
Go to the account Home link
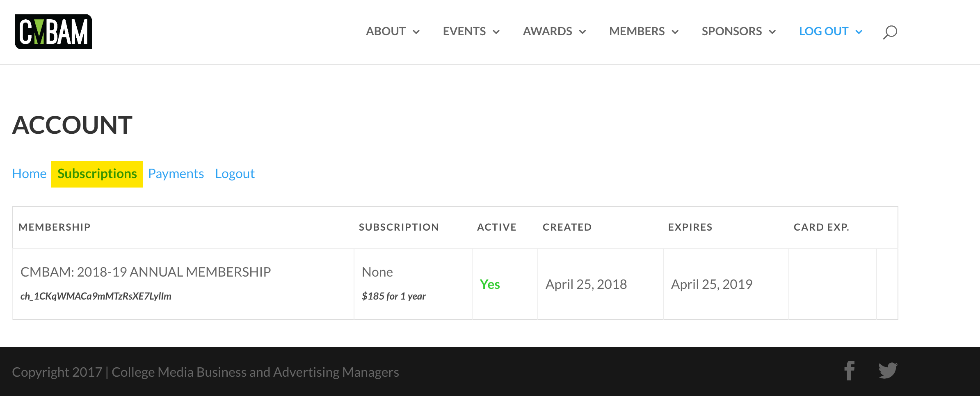pos(29,174)
